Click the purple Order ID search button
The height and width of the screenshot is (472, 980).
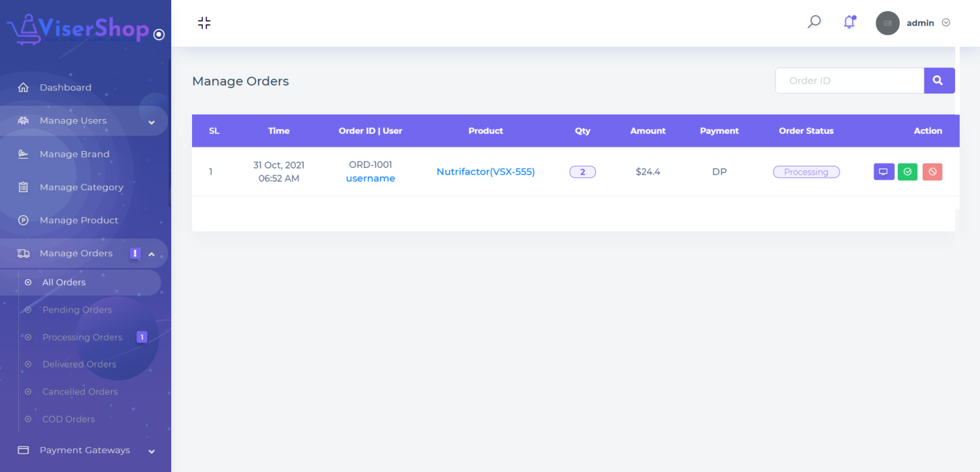pyautogui.click(x=939, y=80)
